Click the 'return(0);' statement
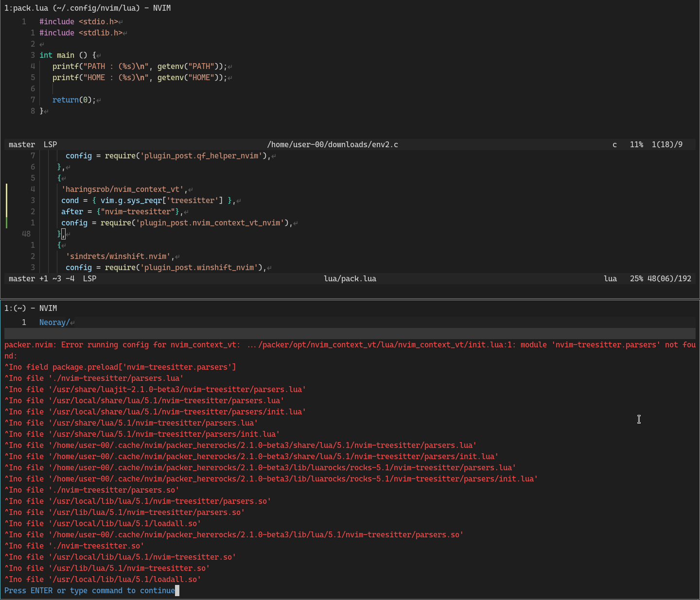Screen dimensions: 700x600 tap(74, 100)
